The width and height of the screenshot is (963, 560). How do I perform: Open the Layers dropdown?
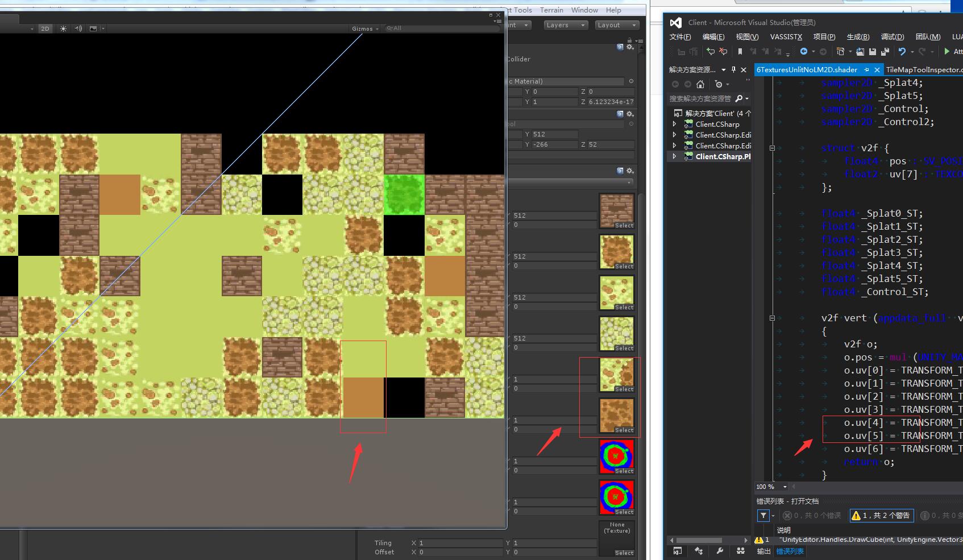(565, 24)
